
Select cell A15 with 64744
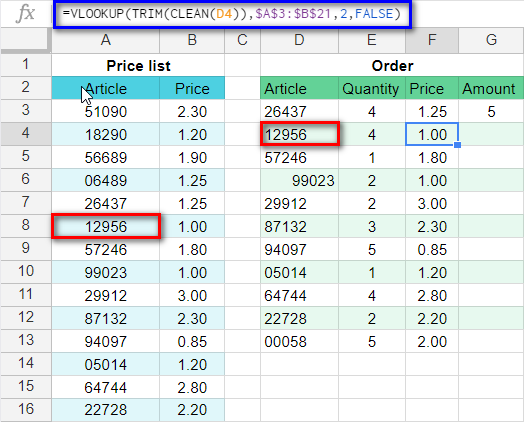pos(106,387)
